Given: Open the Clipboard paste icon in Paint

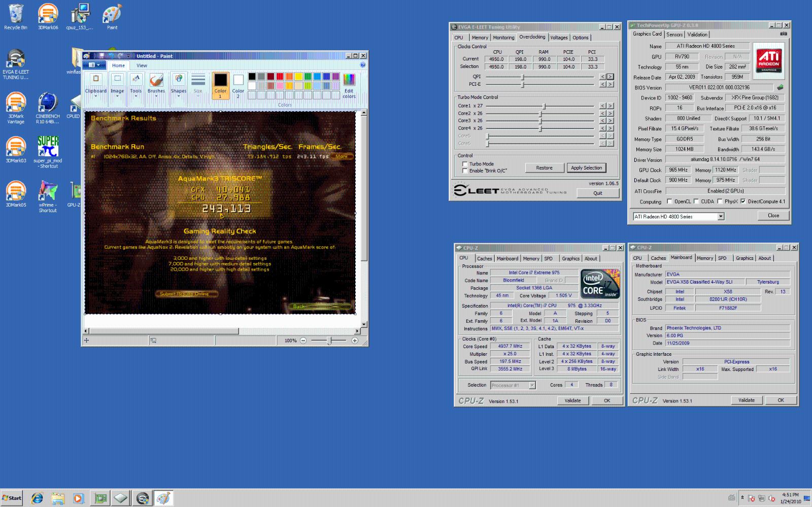Looking at the screenshot, I should (96, 80).
